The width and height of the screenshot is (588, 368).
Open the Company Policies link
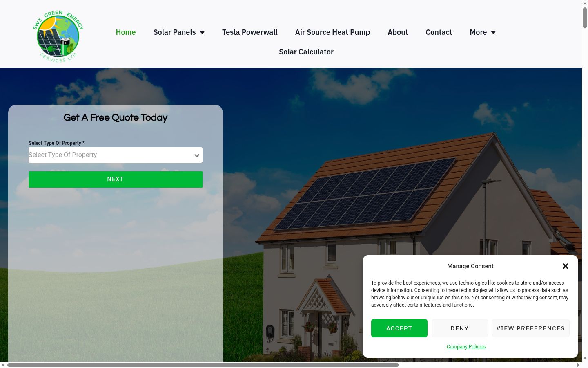pos(466,347)
